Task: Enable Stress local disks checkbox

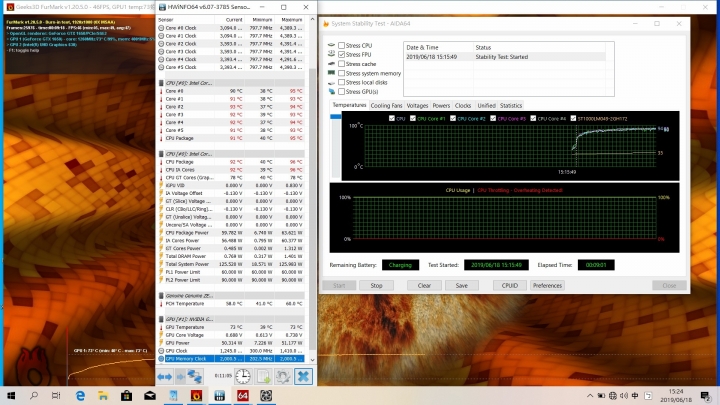Action: (342, 82)
